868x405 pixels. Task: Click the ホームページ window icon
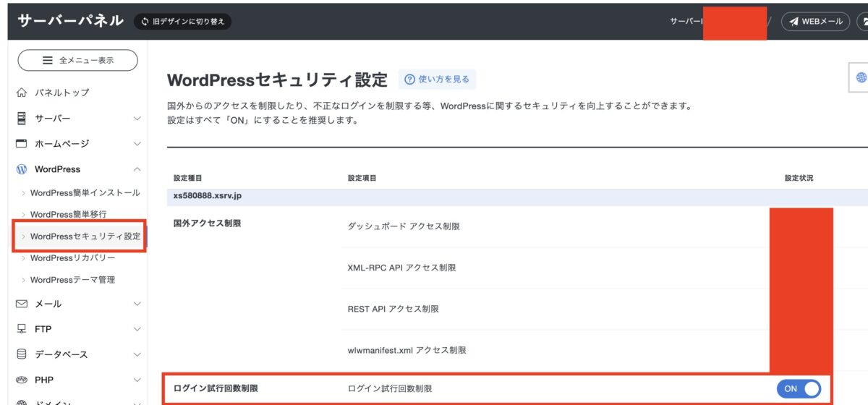[x=21, y=143]
